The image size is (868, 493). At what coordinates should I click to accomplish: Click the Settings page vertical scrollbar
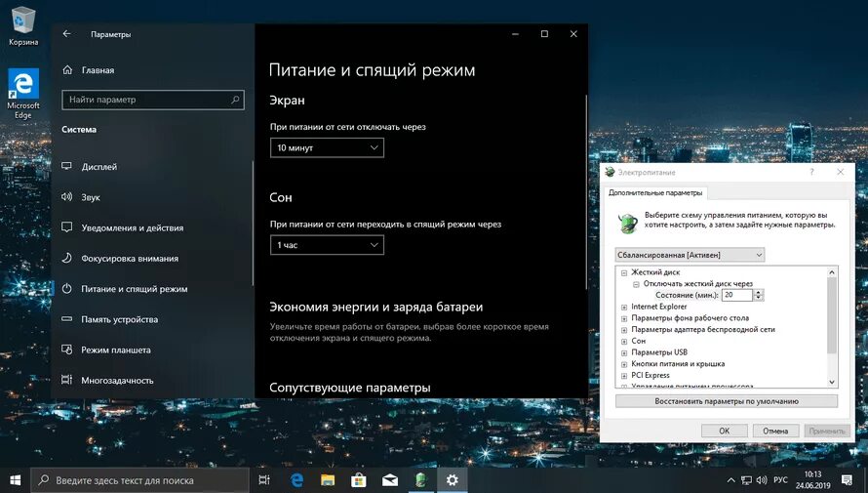tap(586, 191)
